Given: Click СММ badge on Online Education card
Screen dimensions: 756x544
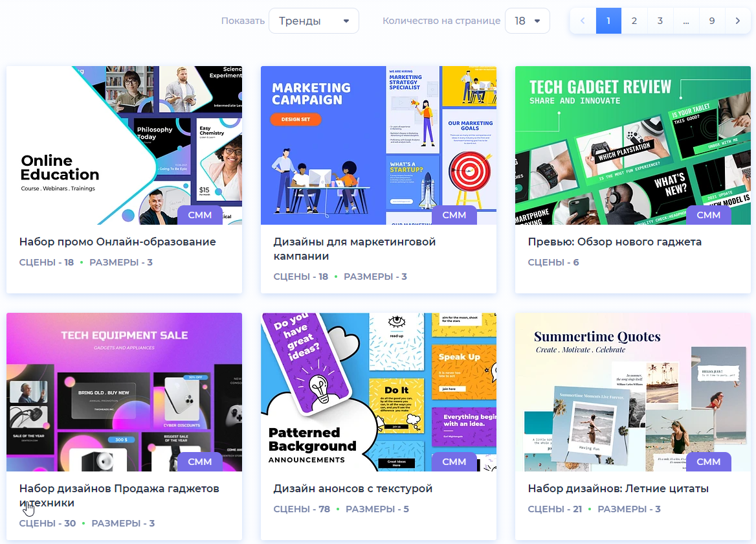Looking at the screenshot, I should (x=199, y=215).
